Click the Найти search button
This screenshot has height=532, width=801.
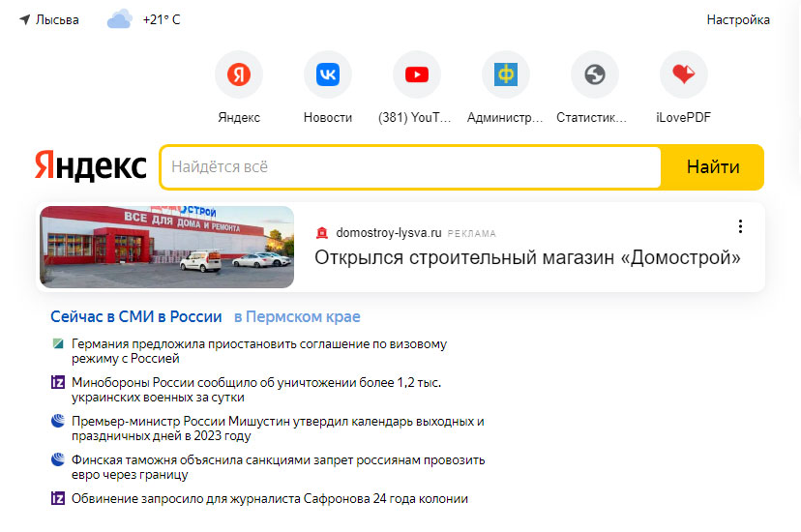click(x=713, y=167)
